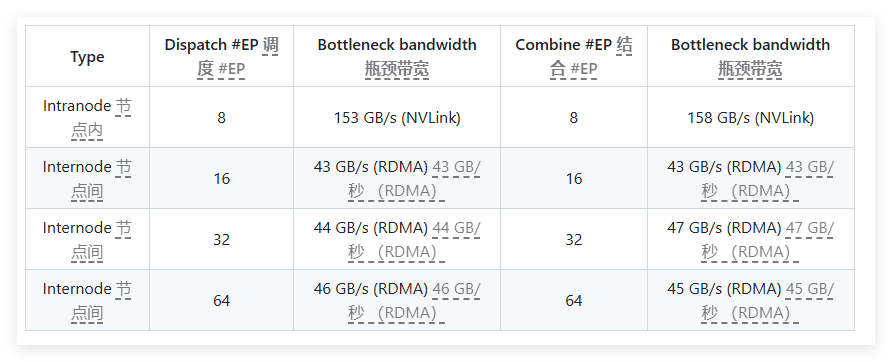Select the combine 47 GB/s (RDMA) cell
The height and width of the screenshot is (362, 892).
pos(750,239)
